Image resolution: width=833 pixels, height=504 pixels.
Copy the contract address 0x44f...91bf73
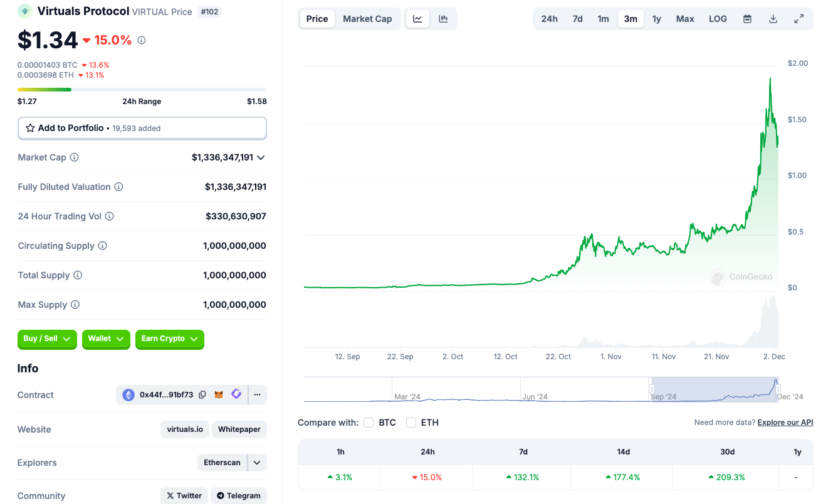pyautogui.click(x=202, y=395)
